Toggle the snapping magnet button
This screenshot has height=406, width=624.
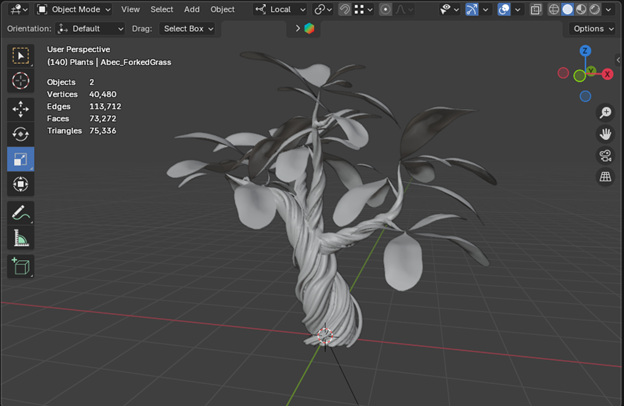click(x=345, y=9)
